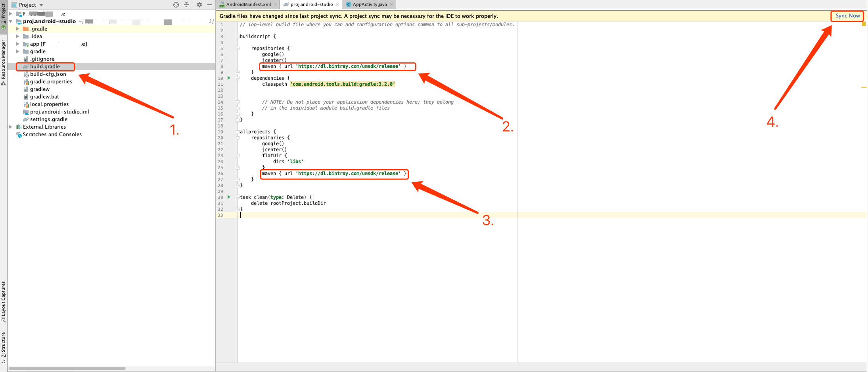This screenshot has height=372, width=868.
Task: Close the AppActivity.java tab
Action: tap(391, 4)
